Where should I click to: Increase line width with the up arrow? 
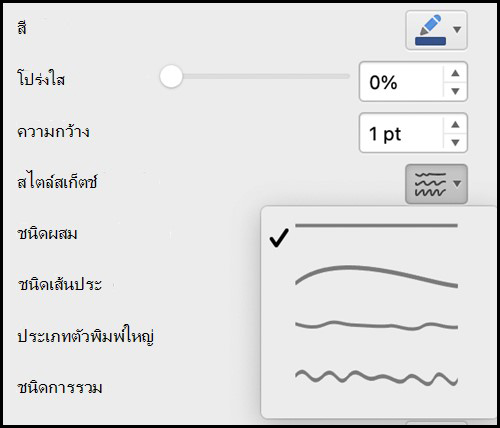pos(455,124)
